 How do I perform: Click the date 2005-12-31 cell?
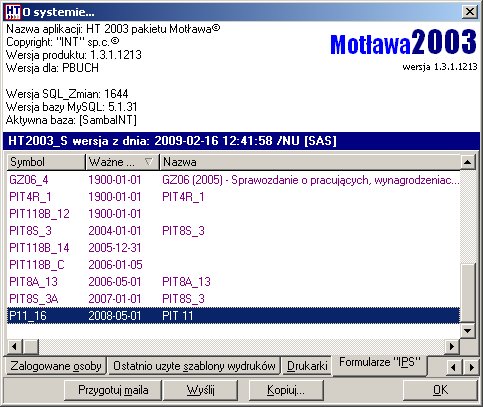click(115, 248)
